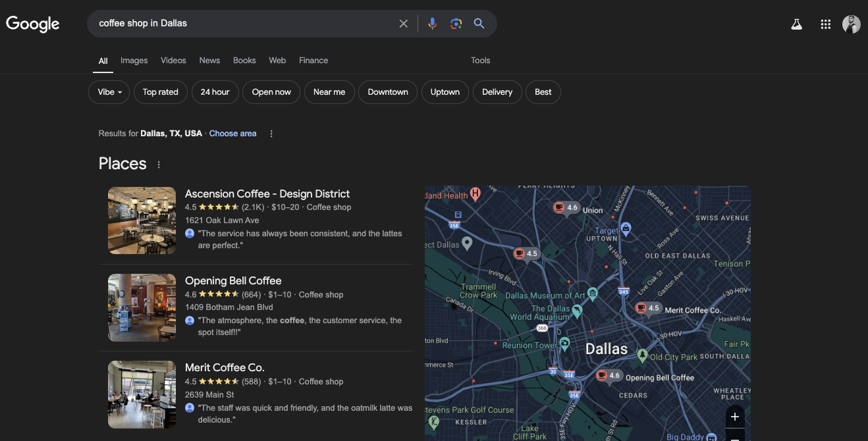Open Search Labs flask icon
This screenshot has height=441, width=868.
pos(796,24)
